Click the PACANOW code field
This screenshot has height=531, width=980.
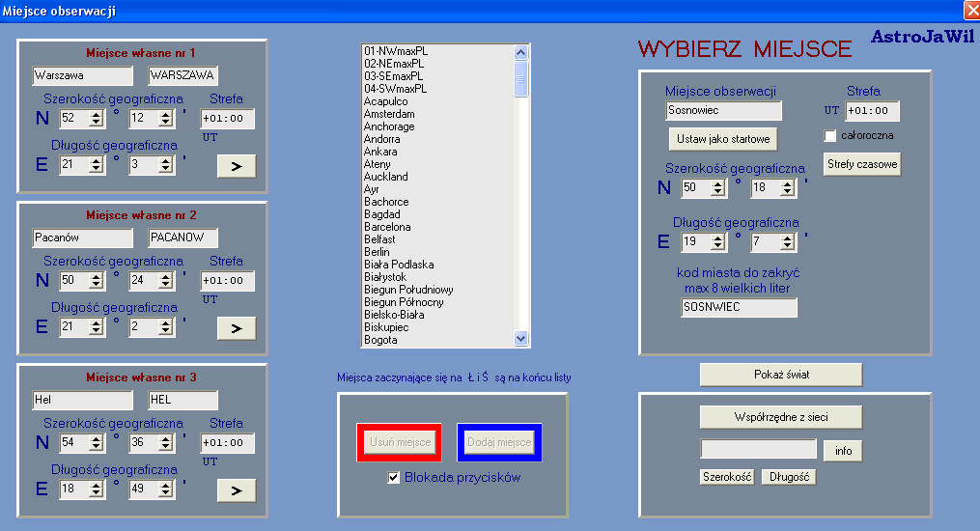[183, 238]
